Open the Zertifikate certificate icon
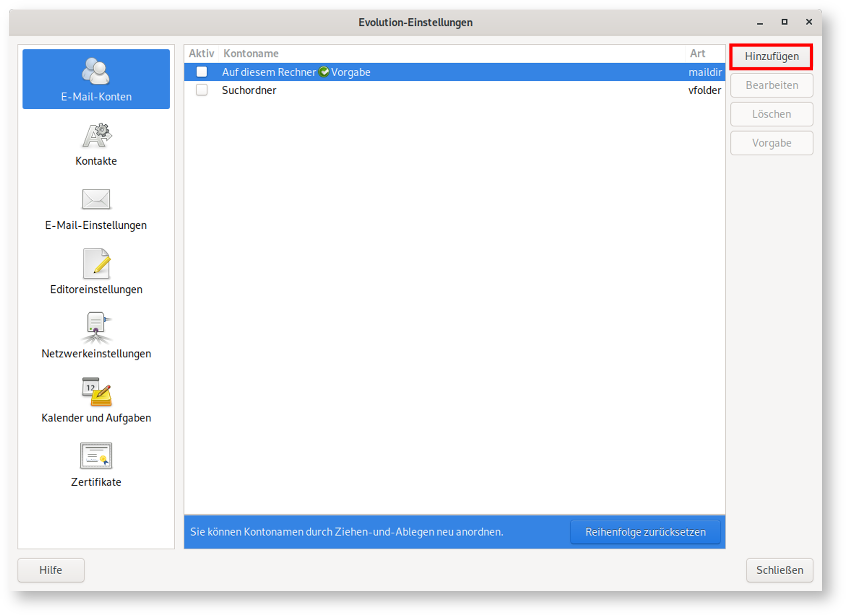 click(96, 456)
